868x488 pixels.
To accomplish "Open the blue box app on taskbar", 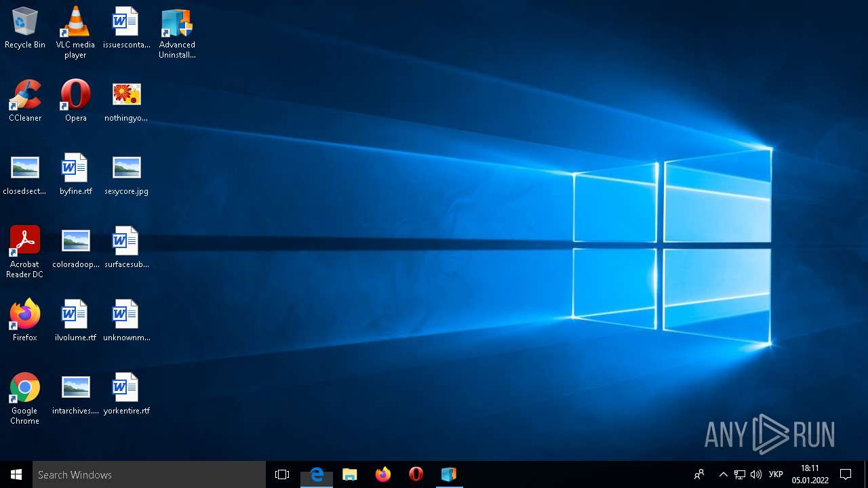I will coord(449,474).
